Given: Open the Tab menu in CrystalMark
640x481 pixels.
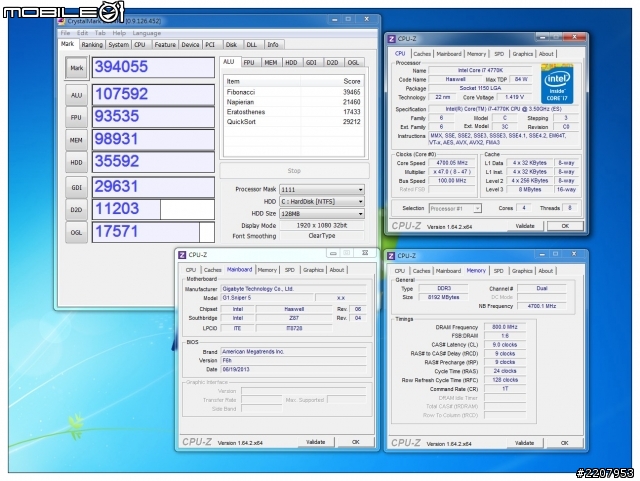Looking at the screenshot, I should tap(100, 33).
